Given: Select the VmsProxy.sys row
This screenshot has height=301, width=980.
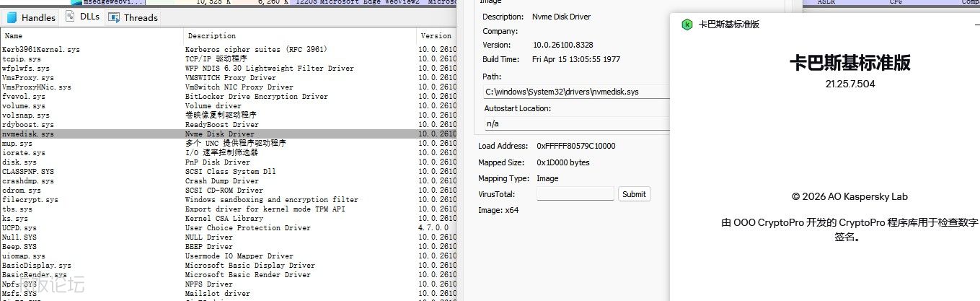Looking at the screenshot, I should coord(229,77).
